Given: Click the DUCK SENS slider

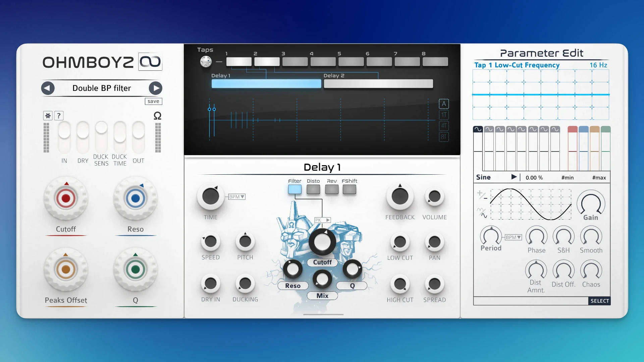Looking at the screenshot, I should click(x=101, y=137).
